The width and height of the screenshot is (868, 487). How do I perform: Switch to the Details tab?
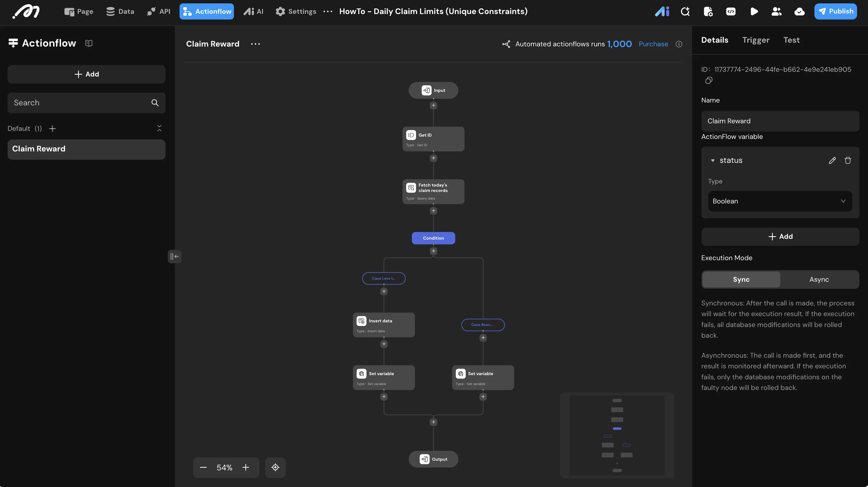715,40
